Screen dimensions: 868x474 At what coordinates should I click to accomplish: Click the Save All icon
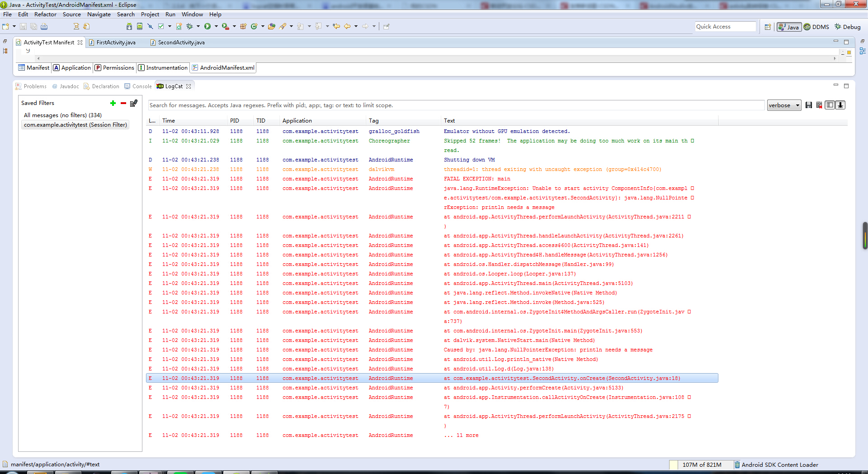[x=33, y=27]
